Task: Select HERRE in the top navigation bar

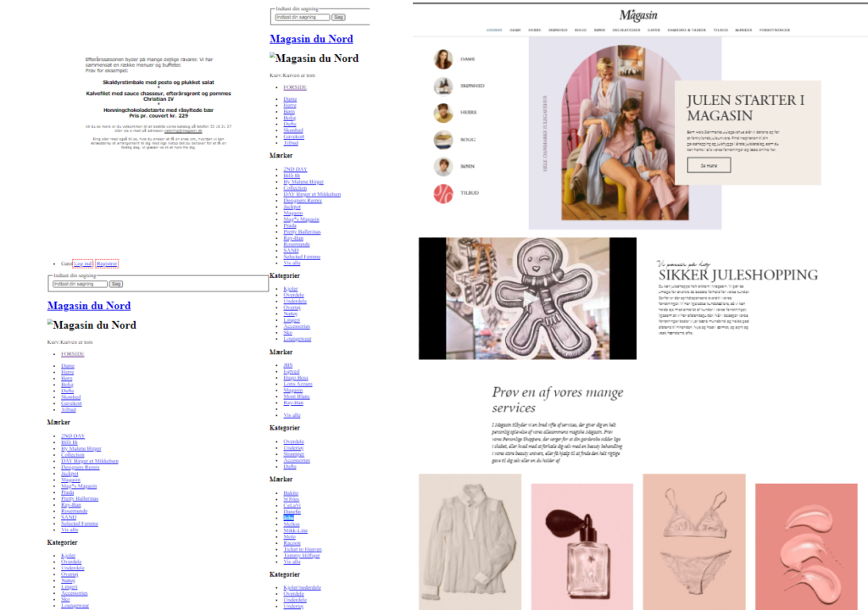Action: coord(534,30)
